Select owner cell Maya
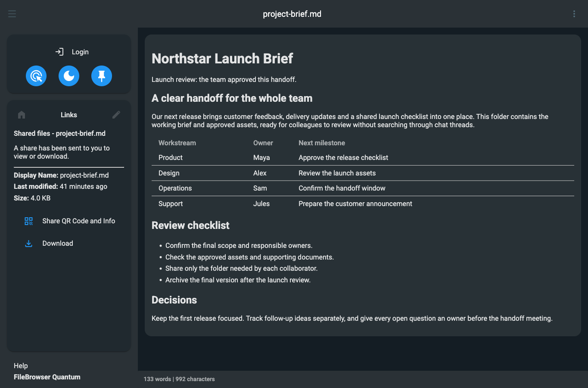 coord(261,158)
